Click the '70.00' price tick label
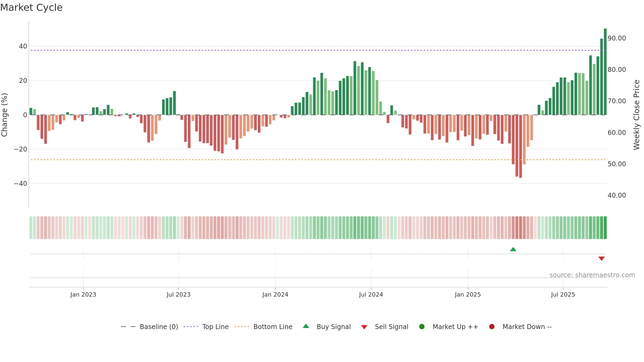 pyautogui.click(x=617, y=101)
